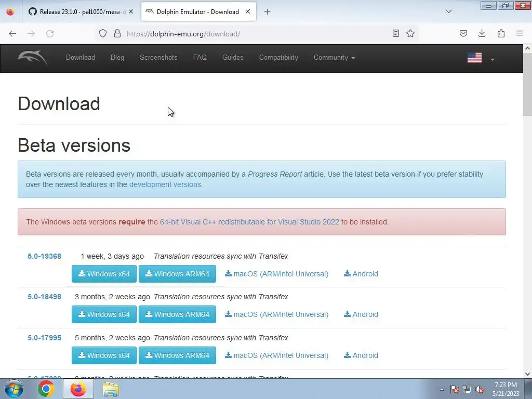
Task: Open version 5.0-18498 link
Action: [45, 297]
